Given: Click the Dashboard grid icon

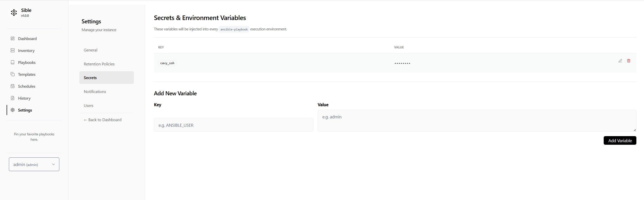Looking at the screenshot, I should tap(12, 39).
